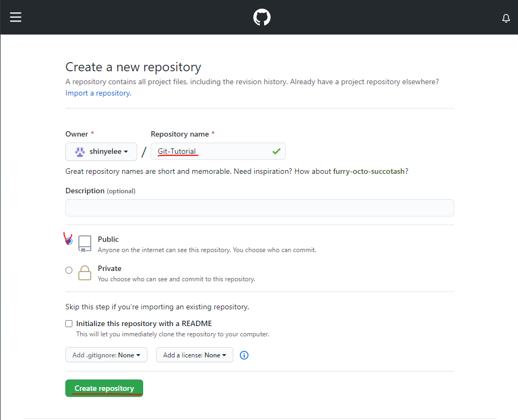
Task: Click the Public repository book icon
Action: point(85,243)
